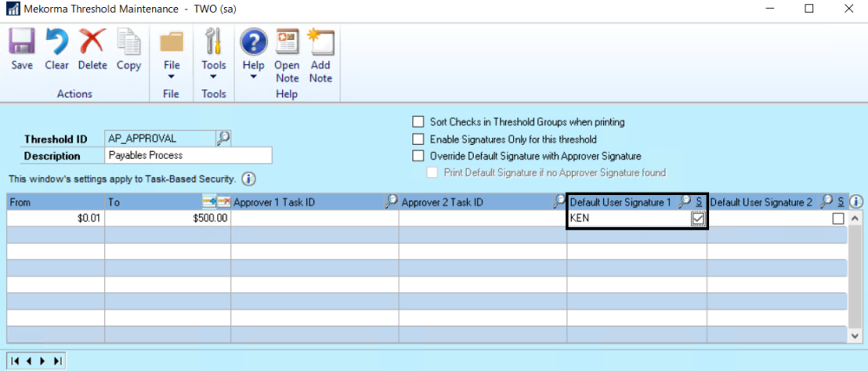Check the Default User Signature 2 checkbox
Viewport: 868px width, 372px height.
838,219
